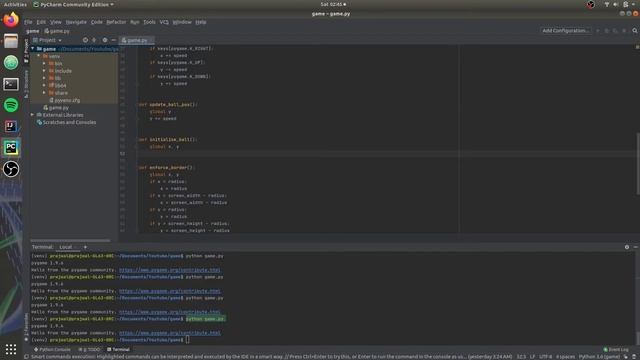Add a new terminal session with plus
Screen dimensions: 640x360
pos(85,247)
